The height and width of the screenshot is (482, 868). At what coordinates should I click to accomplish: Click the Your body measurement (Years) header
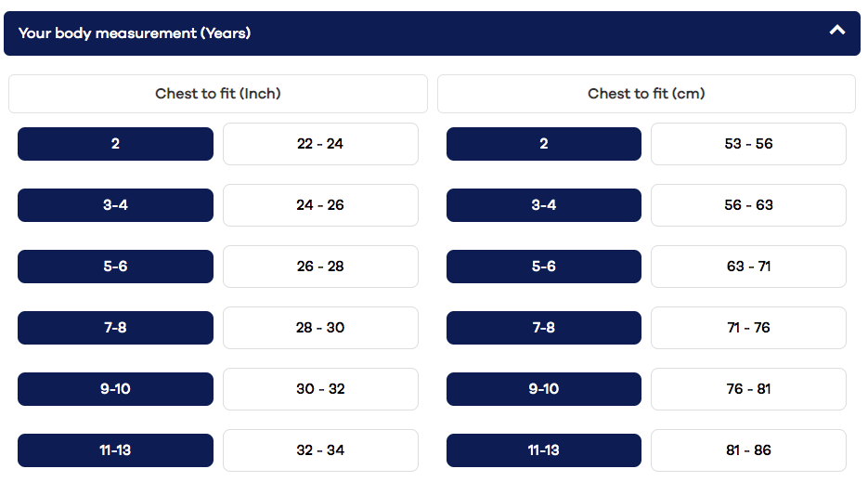[x=135, y=33]
